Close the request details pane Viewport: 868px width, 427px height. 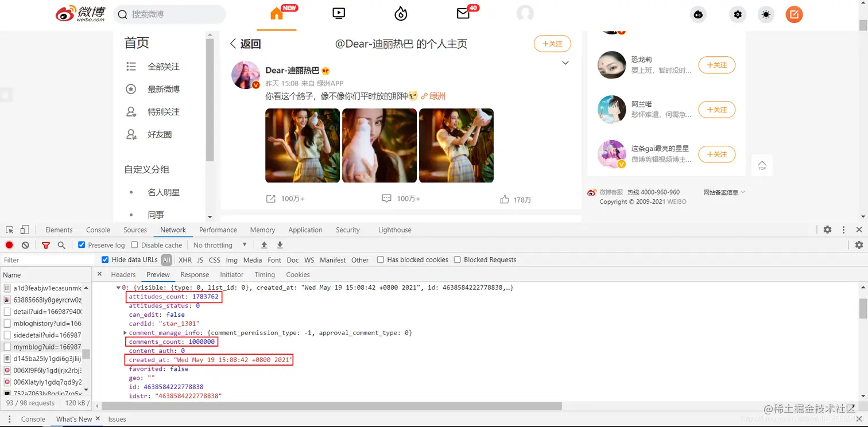click(x=99, y=274)
